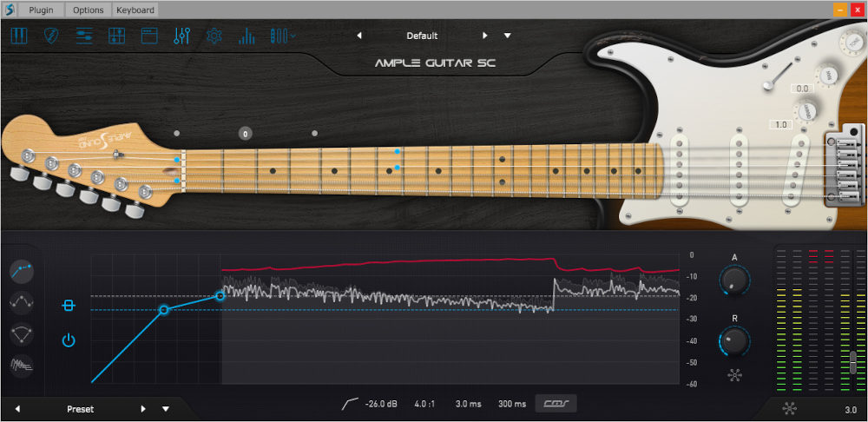Go to next effect Preset arrow
Screen dimensions: 868x422
143,409
